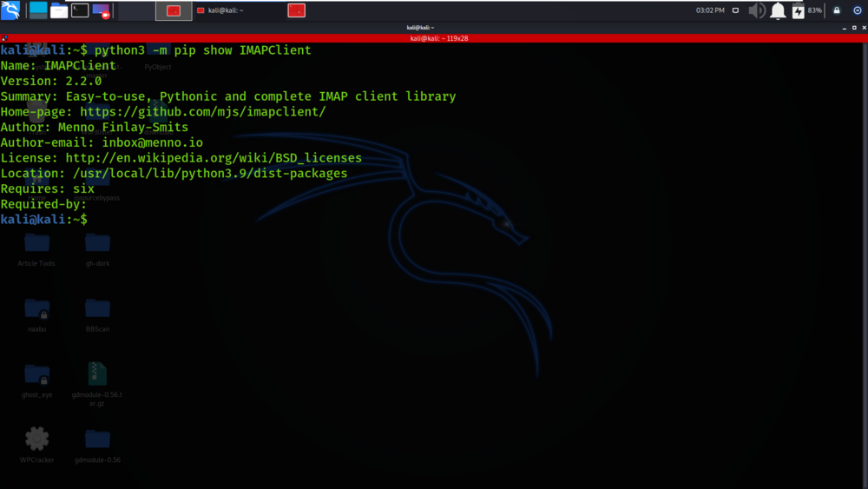Open the notification bell
This screenshot has height=489, width=868.
coord(778,10)
